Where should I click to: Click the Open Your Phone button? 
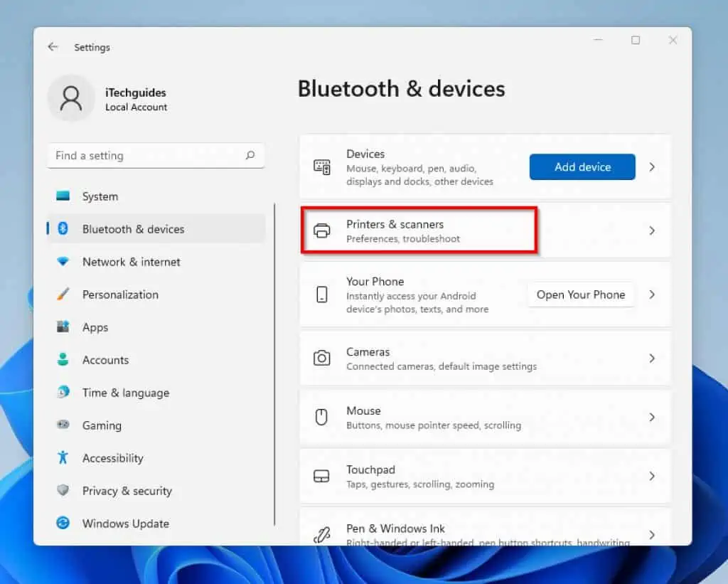point(581,294)
